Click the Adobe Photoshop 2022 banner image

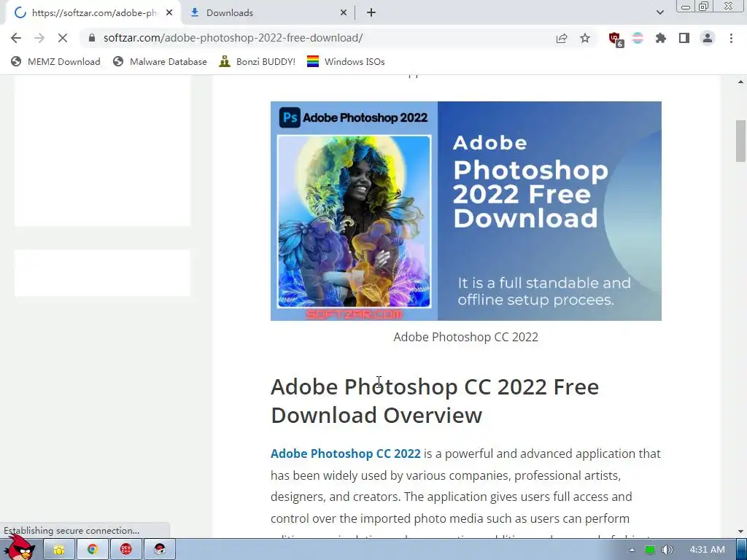click(466, 211)
